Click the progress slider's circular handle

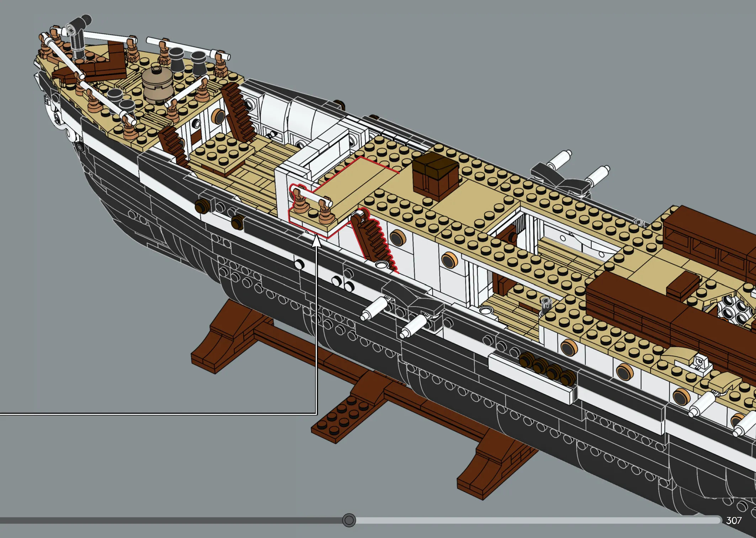pyautogui.click(x=349, y=520)
